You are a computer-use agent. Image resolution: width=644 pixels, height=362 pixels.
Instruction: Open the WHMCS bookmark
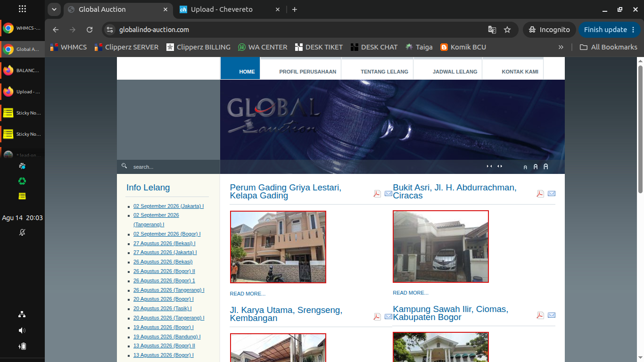tap(69, 47)
